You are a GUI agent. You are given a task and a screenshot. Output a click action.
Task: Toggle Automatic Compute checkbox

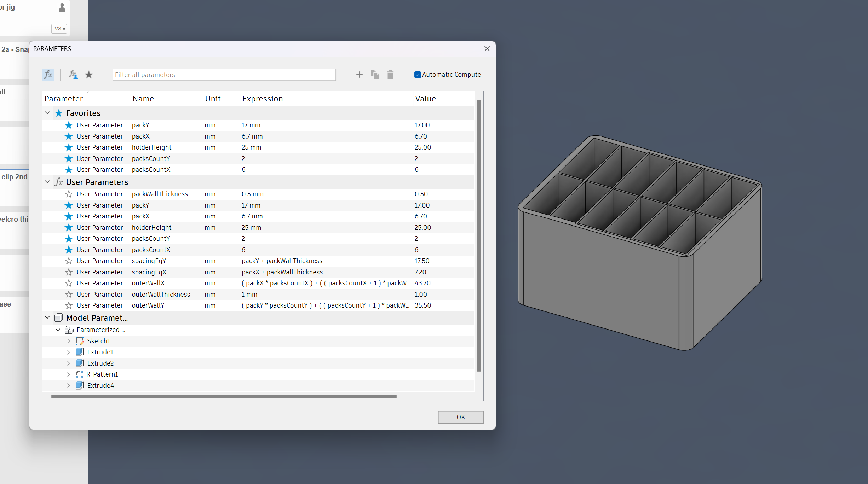418,75
